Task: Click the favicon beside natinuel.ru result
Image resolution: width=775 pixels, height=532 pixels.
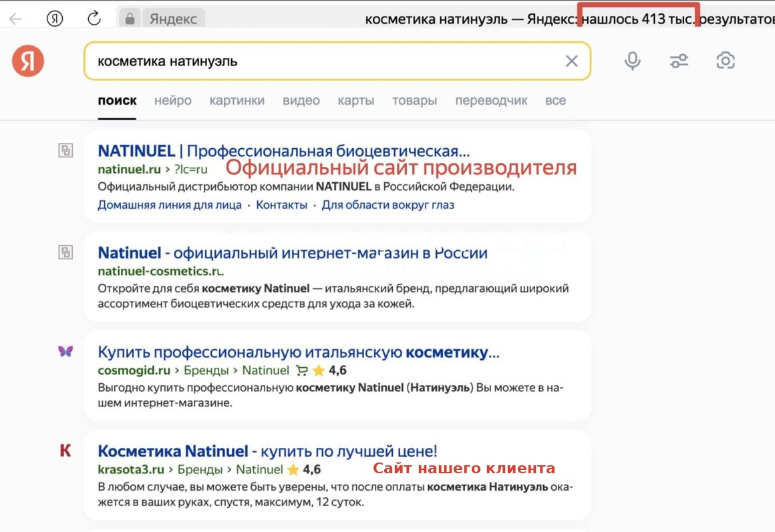Action: (x=65, y=150)
